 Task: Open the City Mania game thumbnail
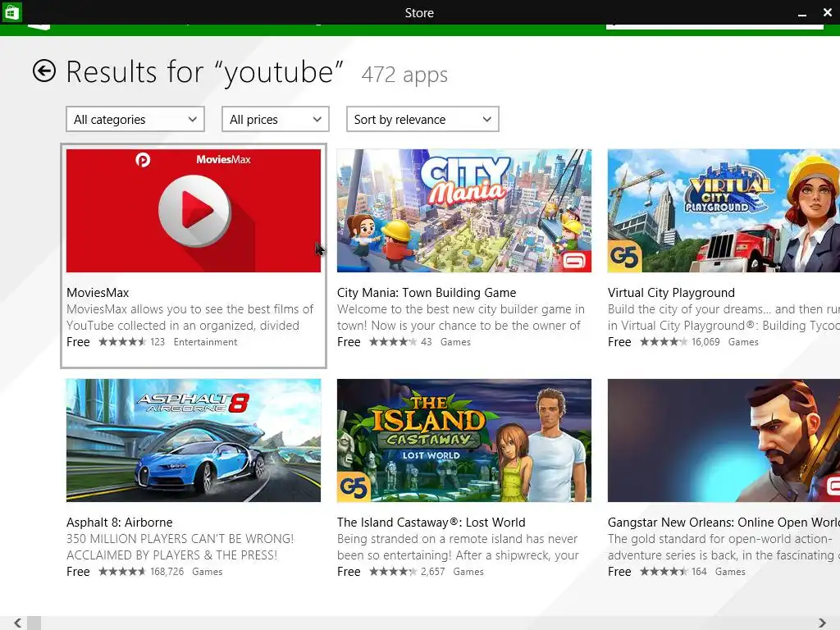(464, 211)
